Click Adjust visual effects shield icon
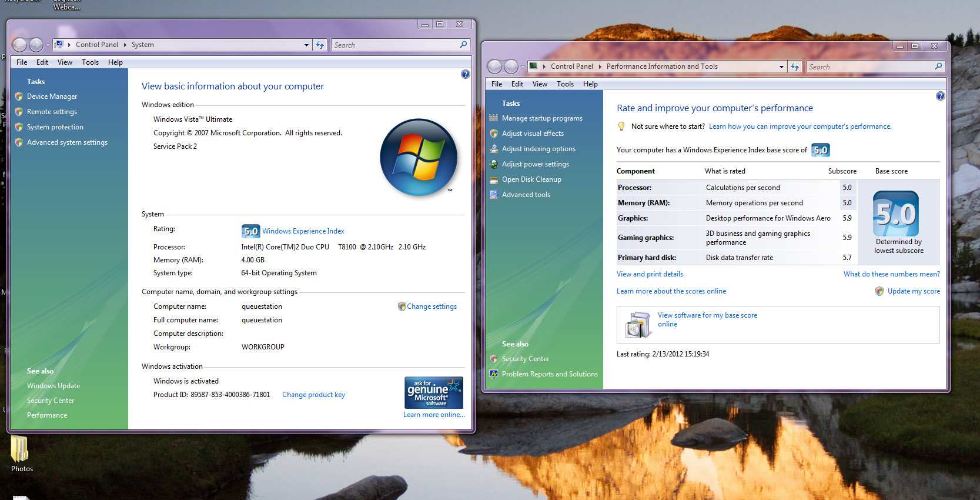The width and height of the screenshot is (980, 500). (494, 134)
